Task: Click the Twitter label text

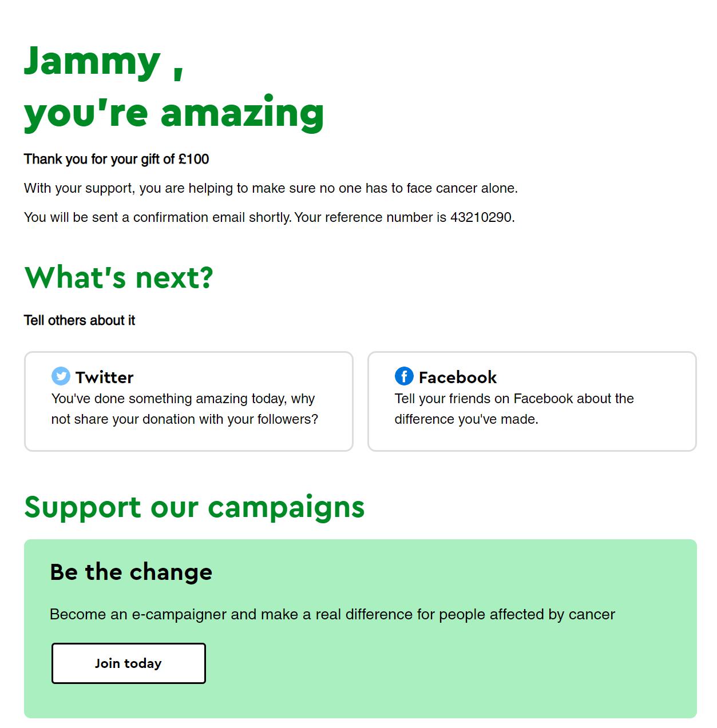Action: tap(105, 377)
